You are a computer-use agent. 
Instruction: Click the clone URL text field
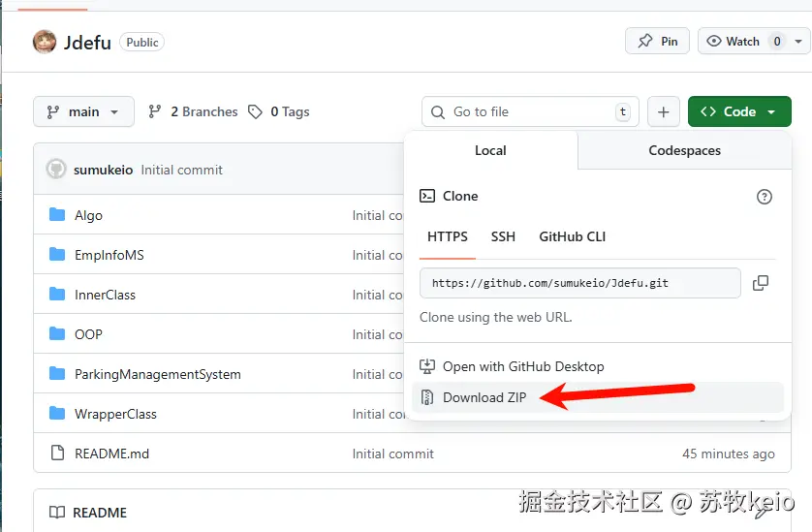point(580,283)
